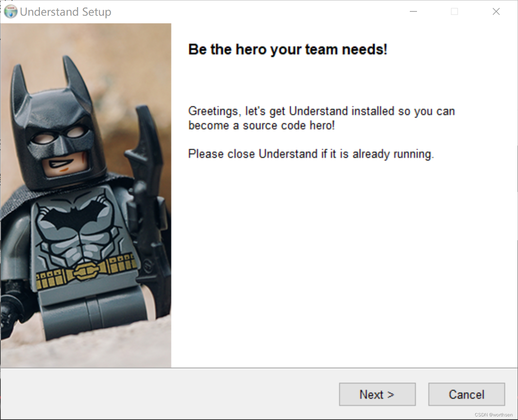
Task: Minimize the Understand Setup window
Action: 413,12
